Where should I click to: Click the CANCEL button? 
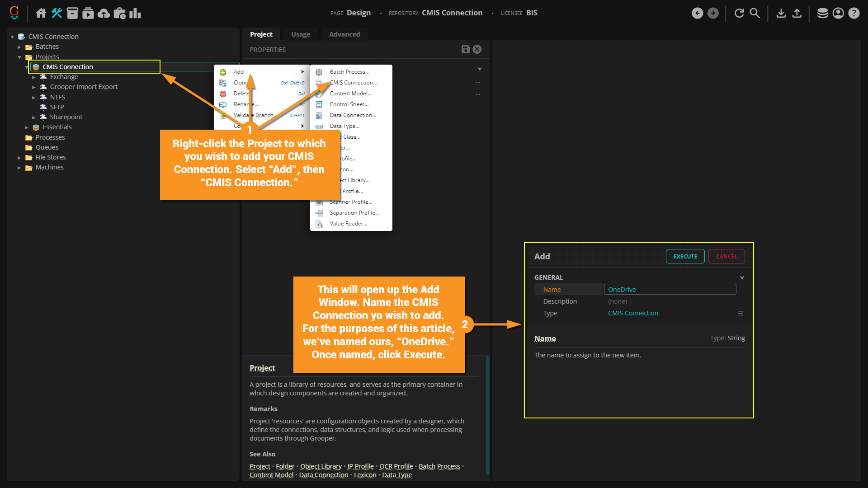point(726,256)
